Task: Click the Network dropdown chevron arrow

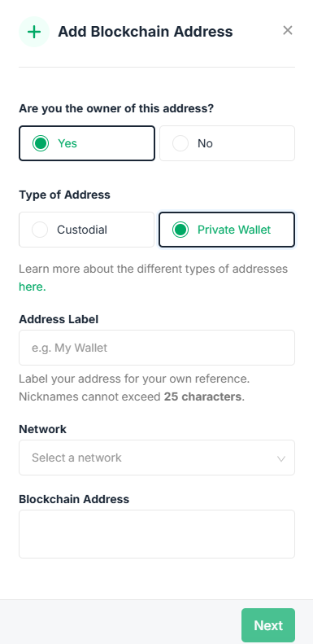Action: tap(281, 458)
